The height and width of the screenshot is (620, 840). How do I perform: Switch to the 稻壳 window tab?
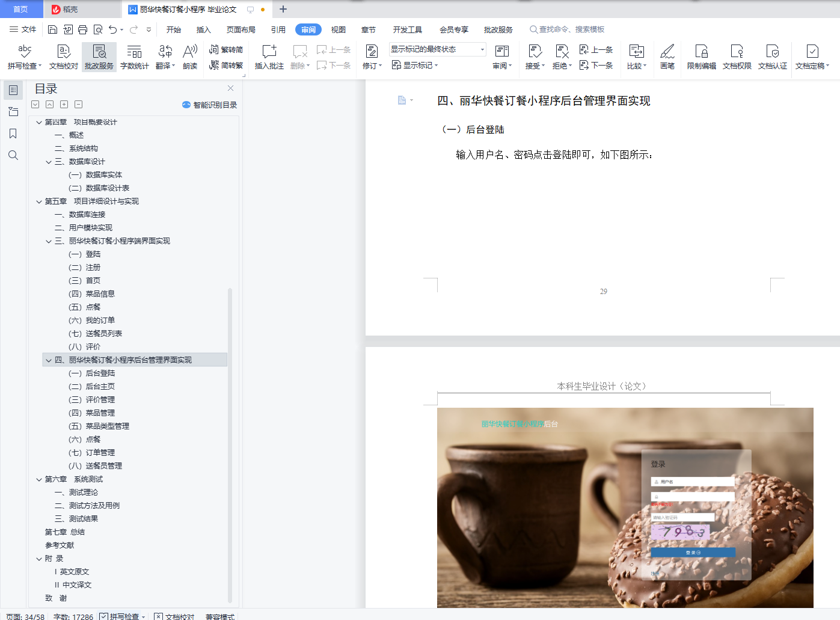(83, 9)
